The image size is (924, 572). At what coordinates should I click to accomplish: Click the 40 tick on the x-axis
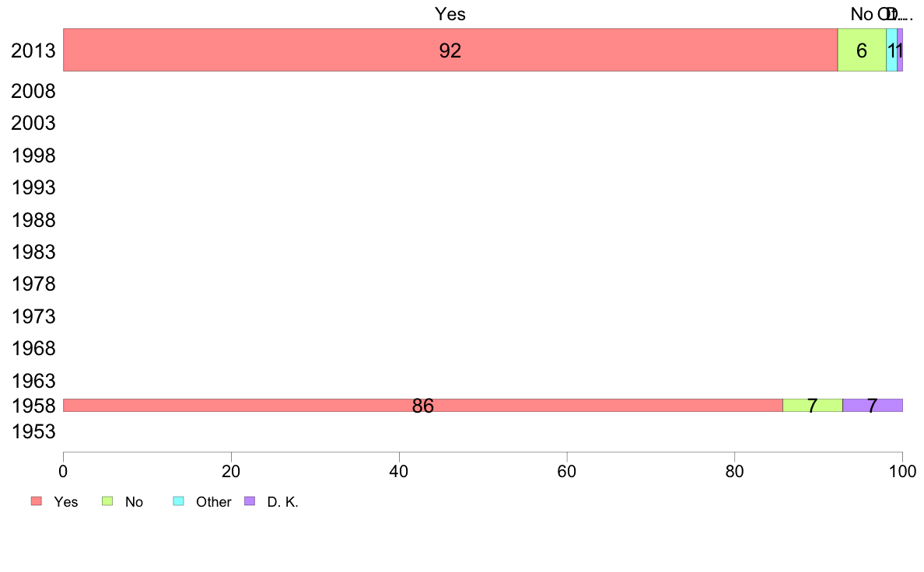point(399,471)
